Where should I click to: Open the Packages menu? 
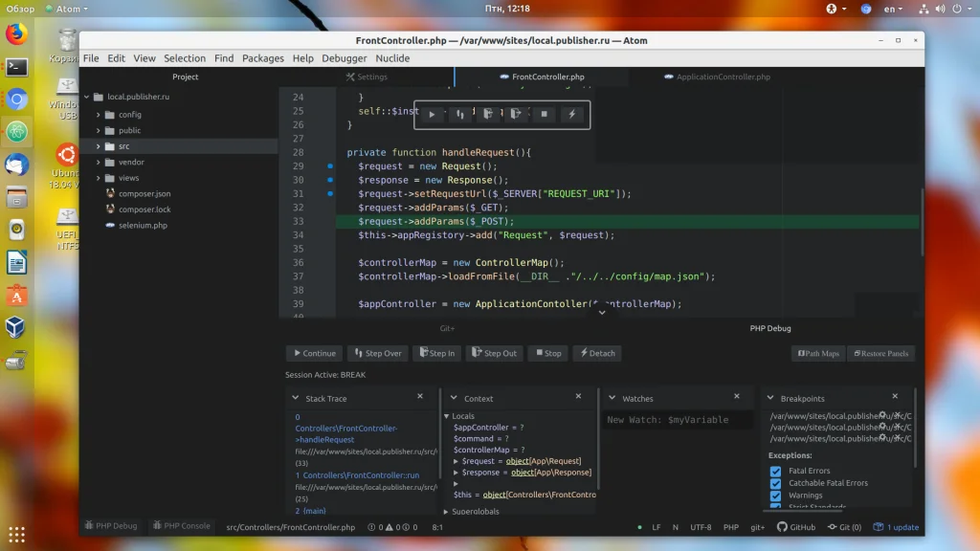[x=262, y=58]
